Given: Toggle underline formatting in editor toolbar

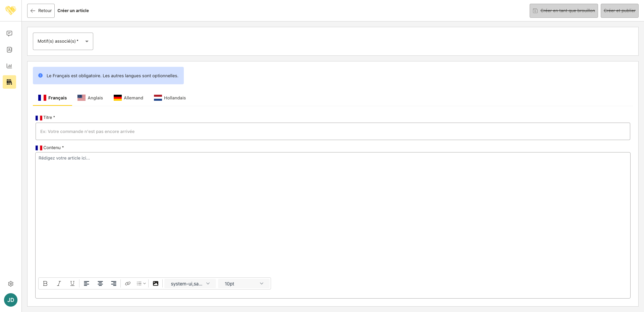Looking at the screenshot, I should 72,283.
